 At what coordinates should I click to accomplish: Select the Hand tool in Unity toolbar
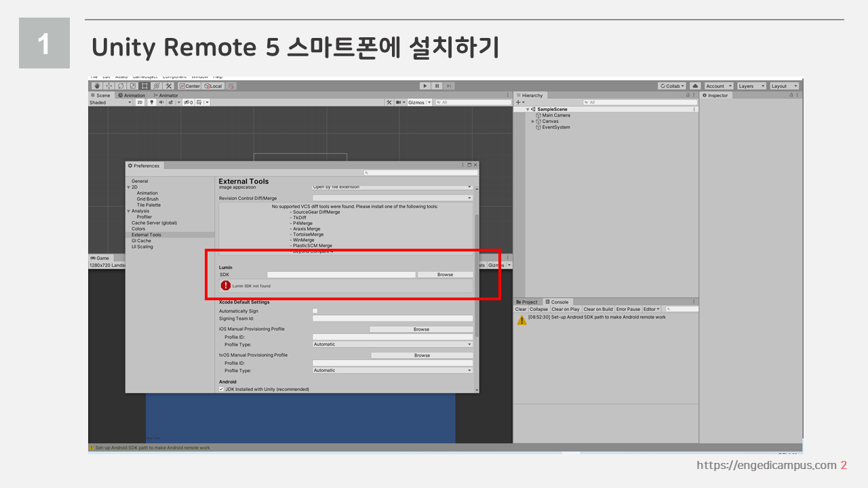click(97, 86)
